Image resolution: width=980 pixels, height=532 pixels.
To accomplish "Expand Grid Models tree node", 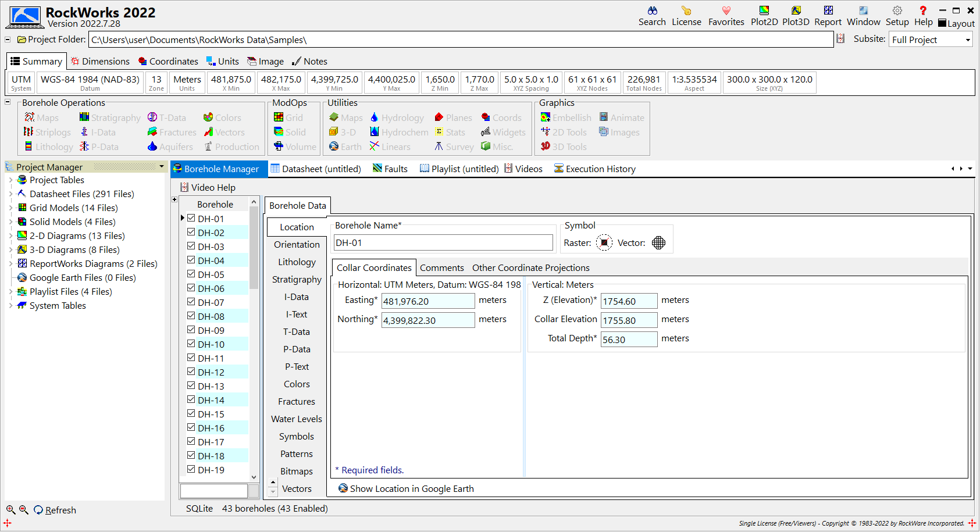I will click(x=10, y=208).
